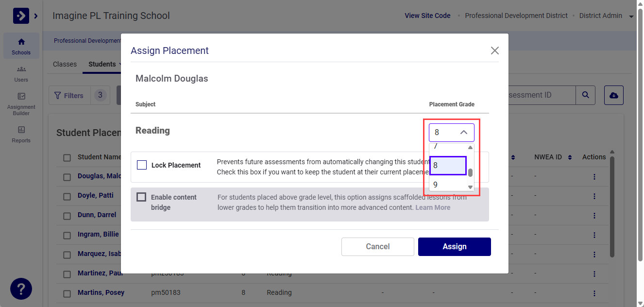Screen dimensions: 644x307
Task: Open Assignment Builder in the sidebar
Action: pos(21,104)
